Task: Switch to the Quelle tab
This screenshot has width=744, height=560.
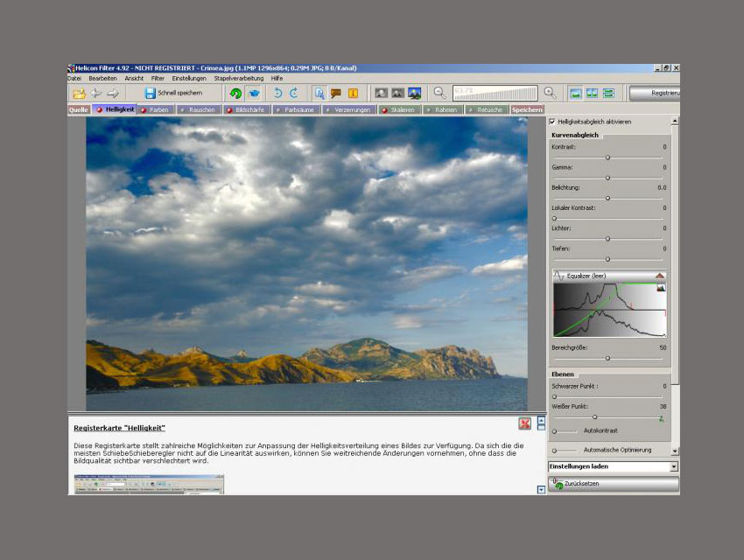Action: [x=79, y=110]
